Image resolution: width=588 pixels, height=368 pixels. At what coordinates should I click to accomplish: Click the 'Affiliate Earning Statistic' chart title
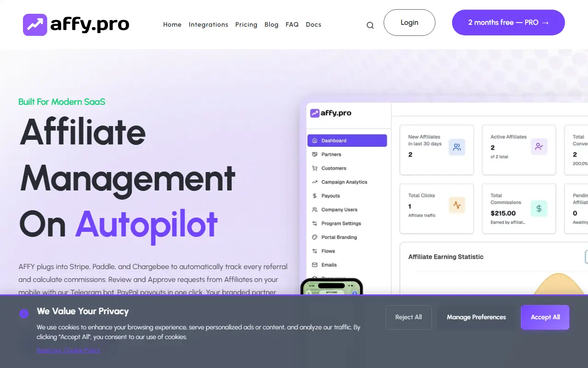pos(446,257)
